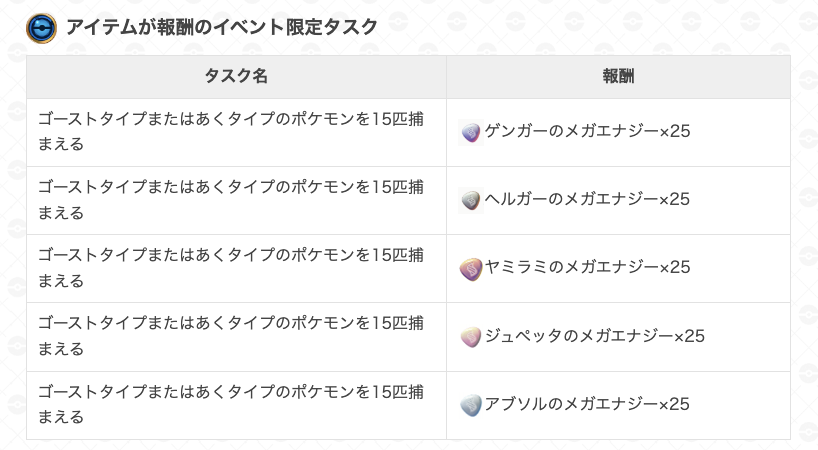Click the Sableye Mega Energy icon

coord(471,268)
